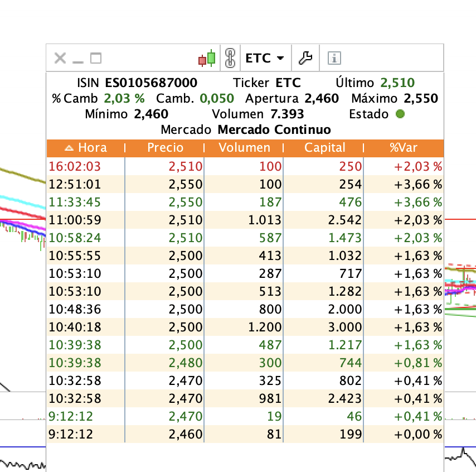Click the 10:40:18 trade with volume 1.200
The image size is (476, 472).
(x=245, y=327)
